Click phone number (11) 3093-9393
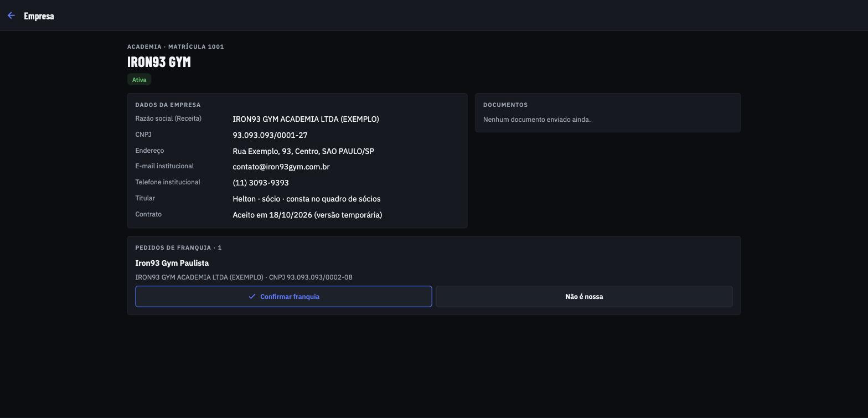 (x=261, y=183)
